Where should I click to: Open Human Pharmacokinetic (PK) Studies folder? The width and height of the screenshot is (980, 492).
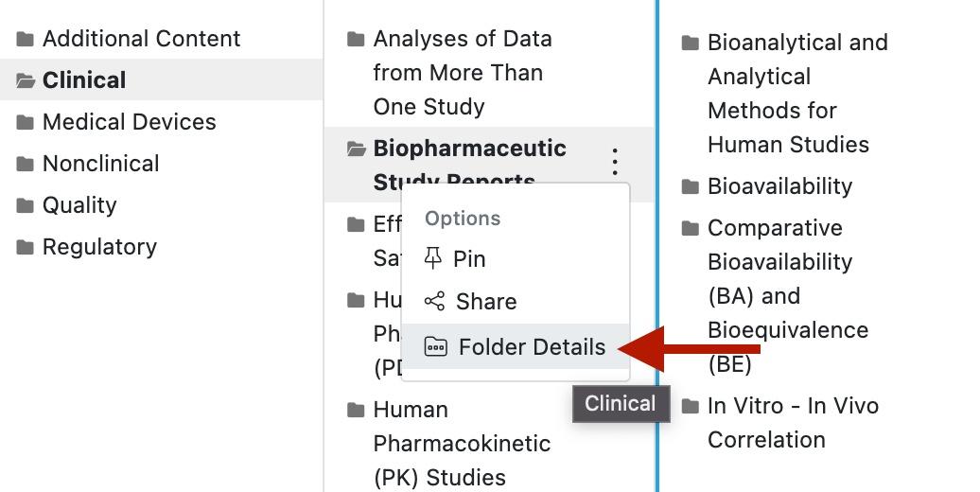coord(462,444)
